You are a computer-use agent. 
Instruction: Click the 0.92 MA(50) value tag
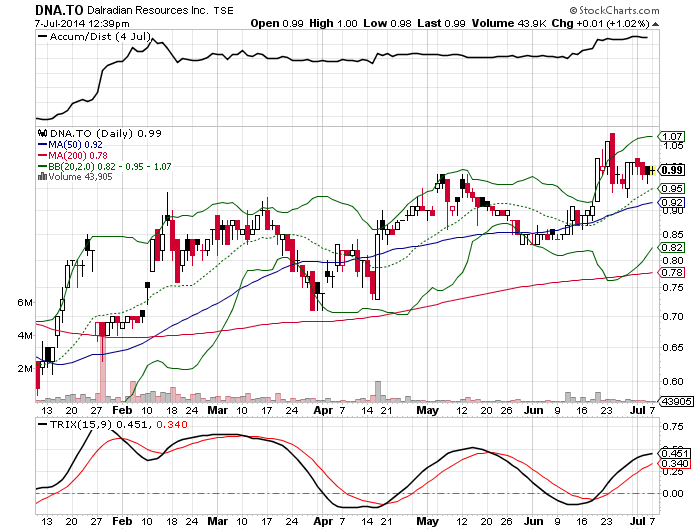[672, 201]
